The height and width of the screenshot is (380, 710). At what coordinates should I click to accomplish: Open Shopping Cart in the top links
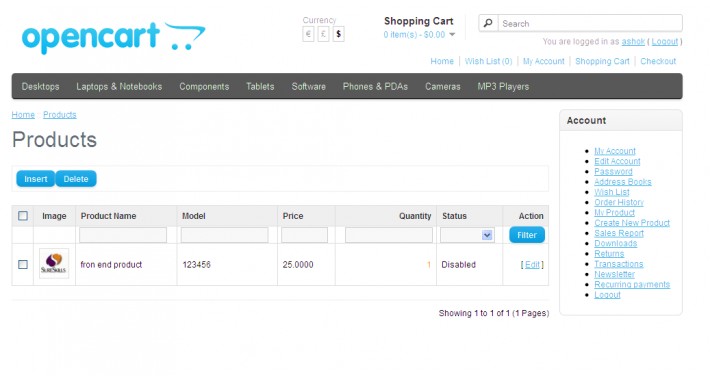(x=602, y=61)
